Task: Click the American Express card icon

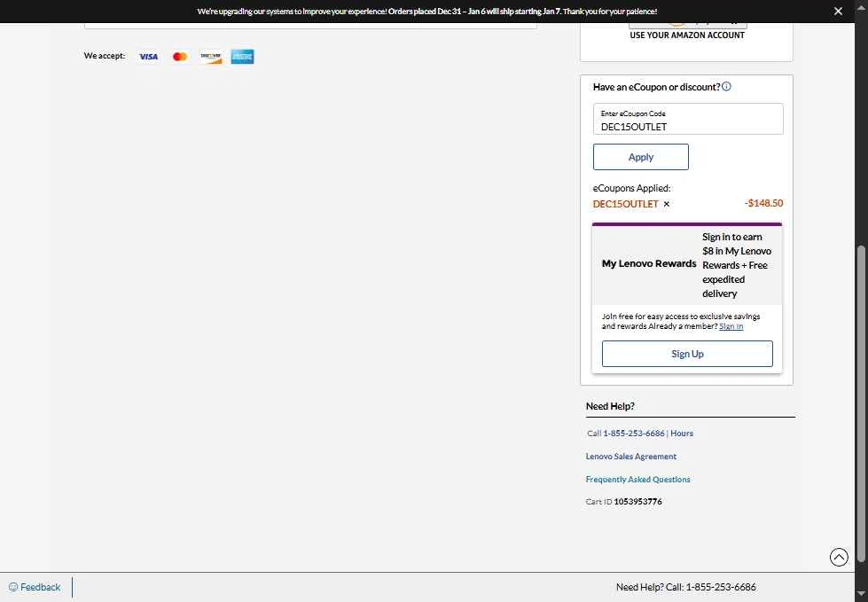Action: [242, 57]
